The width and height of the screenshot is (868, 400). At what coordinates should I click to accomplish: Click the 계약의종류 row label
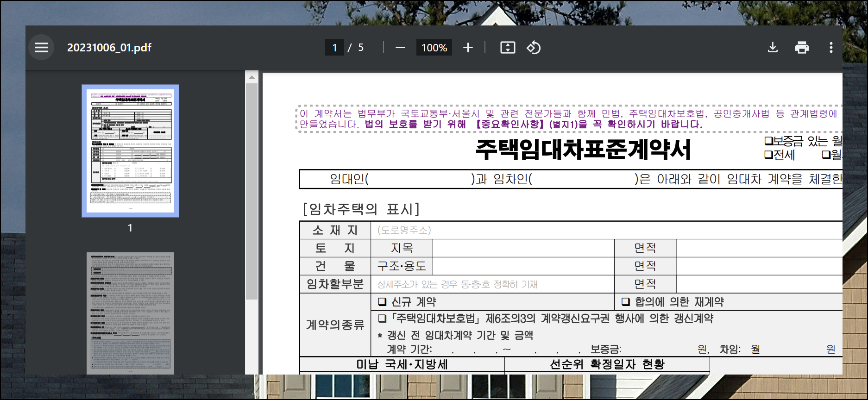335,325
